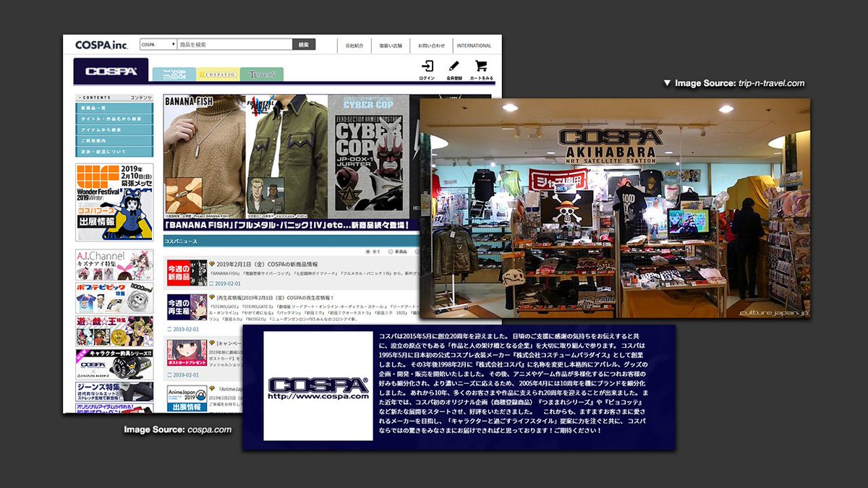Image resolution: width=868 pixels, height=488 pixels.
Task: Open ご利用案内 in the contents menu
Action: point(114,141)
